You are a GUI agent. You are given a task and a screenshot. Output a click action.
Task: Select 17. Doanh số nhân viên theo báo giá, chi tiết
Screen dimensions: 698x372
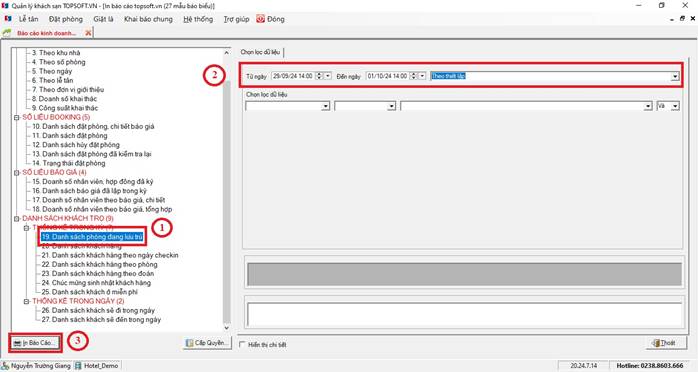tap(99, 200)
